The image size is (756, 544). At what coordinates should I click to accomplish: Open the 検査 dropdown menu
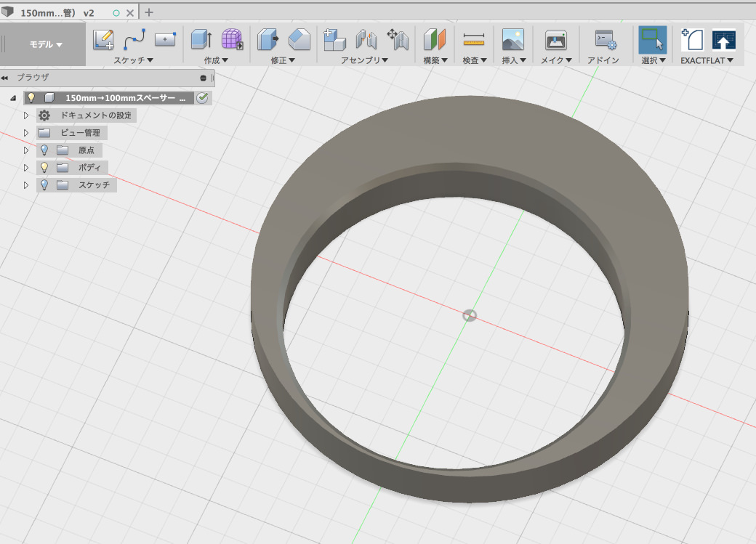(475, 60)
